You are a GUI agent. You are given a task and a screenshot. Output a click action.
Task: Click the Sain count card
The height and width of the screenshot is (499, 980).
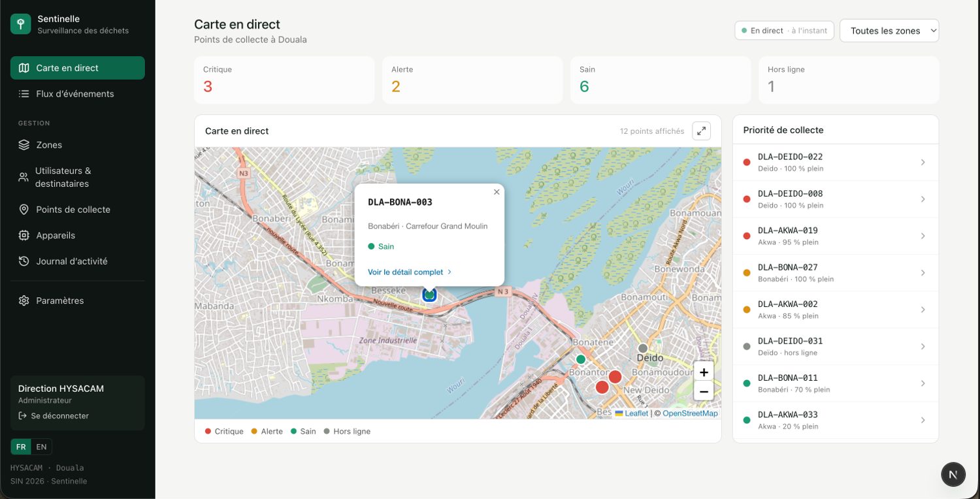point(661,80)
